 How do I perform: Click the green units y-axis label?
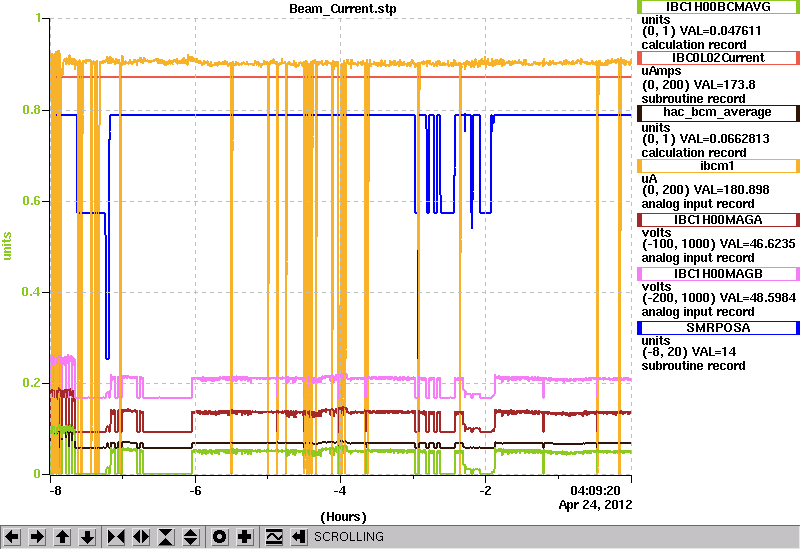(x=7, y=246)
